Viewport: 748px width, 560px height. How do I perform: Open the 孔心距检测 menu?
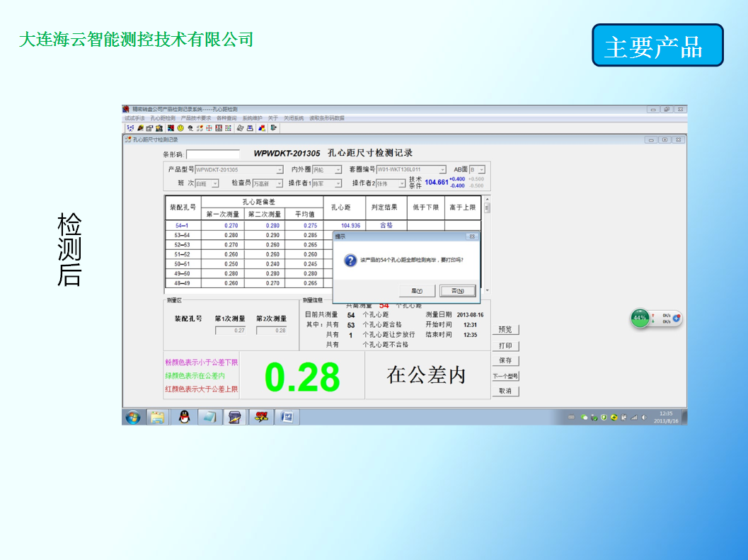click(163, 118)
